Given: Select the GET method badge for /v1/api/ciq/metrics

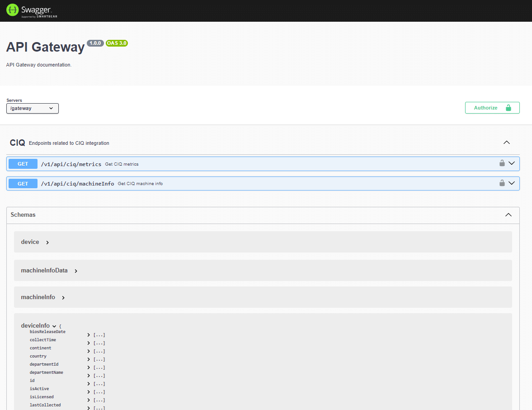Looking at the screenshot, I should tap(23, 163).
